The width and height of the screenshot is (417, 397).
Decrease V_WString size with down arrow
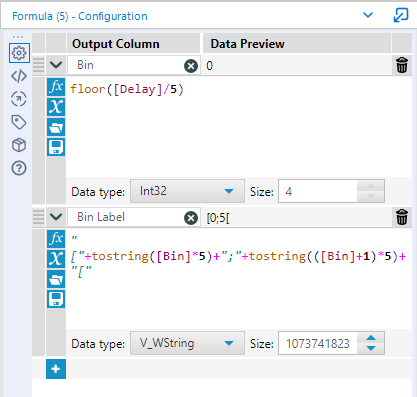click(x=371, y=348)
